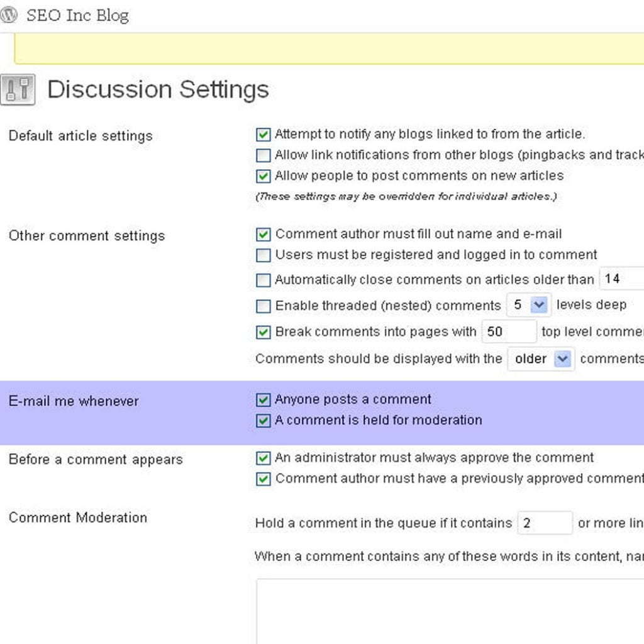Click the Other comment settings label

[87, 236]
